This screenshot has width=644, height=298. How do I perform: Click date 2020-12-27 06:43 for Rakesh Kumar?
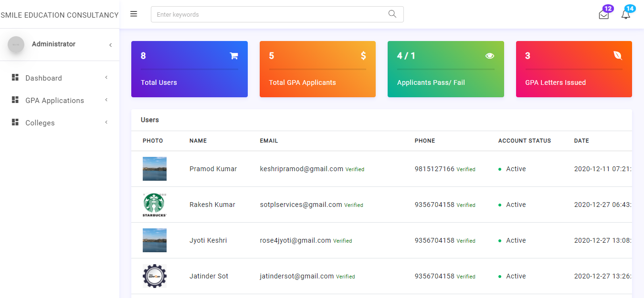click(603, 205)
